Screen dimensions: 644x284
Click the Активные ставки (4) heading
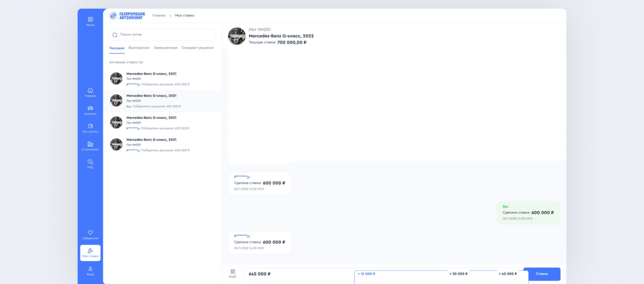126,62
